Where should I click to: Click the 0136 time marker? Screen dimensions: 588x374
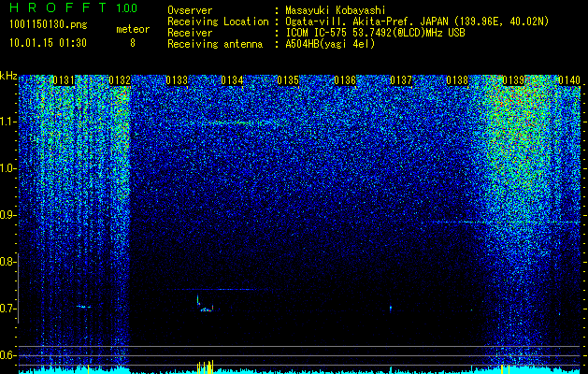[345, 80]
